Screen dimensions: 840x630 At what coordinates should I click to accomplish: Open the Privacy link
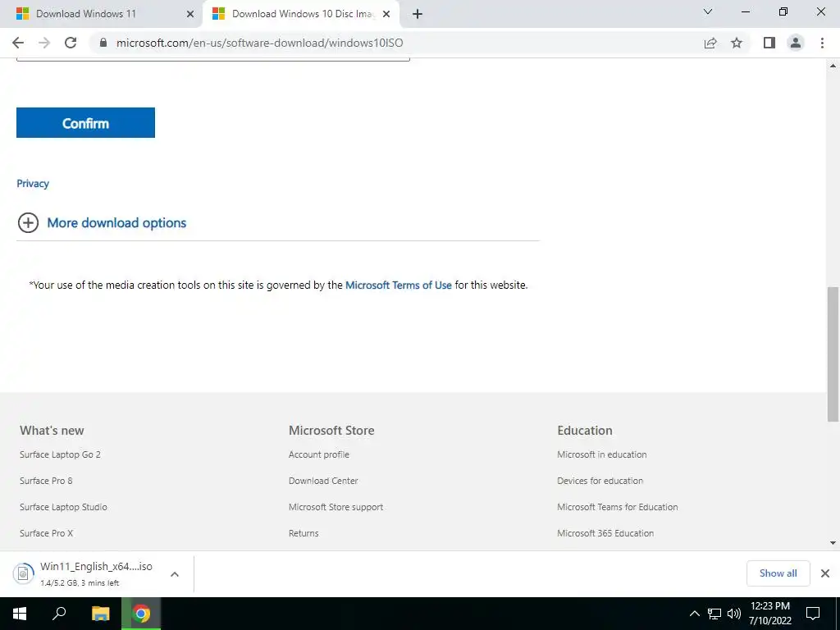33,184
